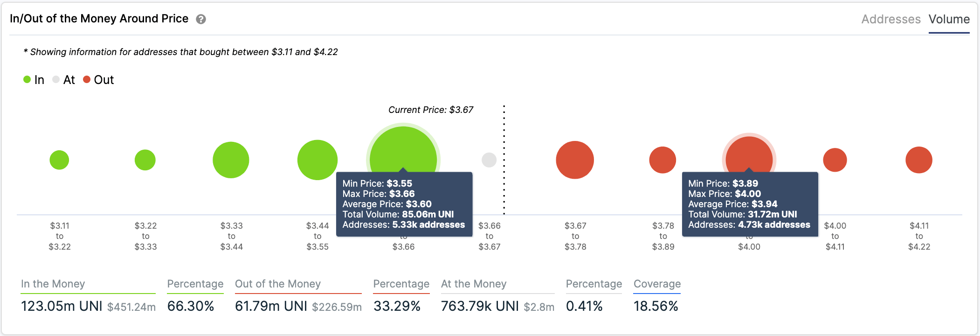
Task: Switch to the Addresses tab
Action: pyautogui.click(x=890, y=19)
